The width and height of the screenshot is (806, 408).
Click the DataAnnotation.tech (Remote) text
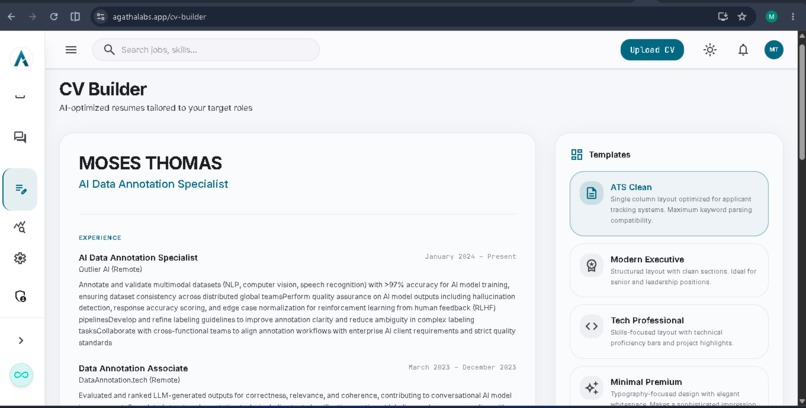(129, 380)
